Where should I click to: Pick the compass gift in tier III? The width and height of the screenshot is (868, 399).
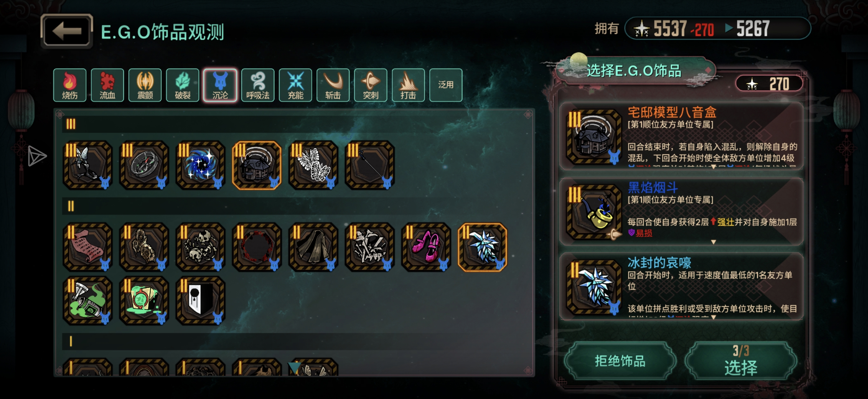click(x=144, y=165)
